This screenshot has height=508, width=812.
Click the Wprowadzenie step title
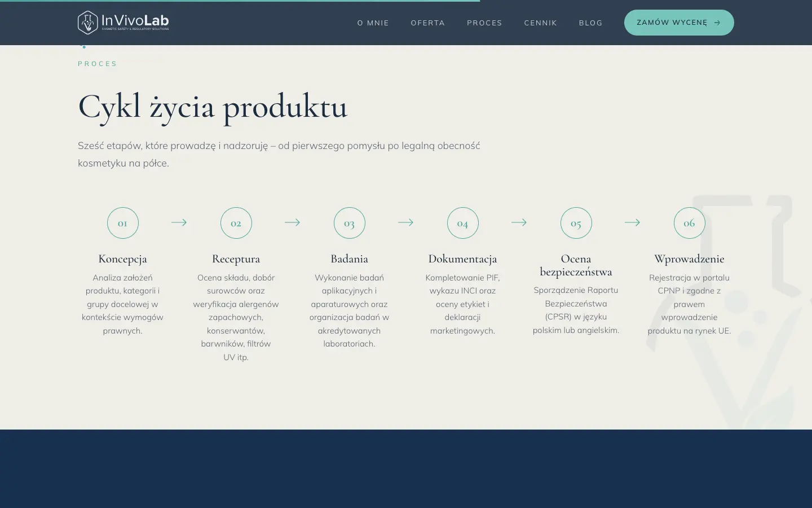click(x=690, y=259)
